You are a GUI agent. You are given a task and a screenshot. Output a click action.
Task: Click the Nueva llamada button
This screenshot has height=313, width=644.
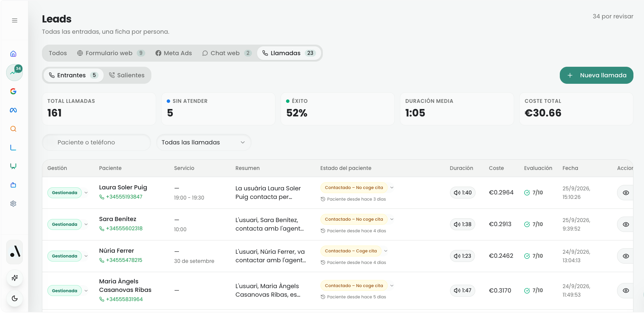596,75
